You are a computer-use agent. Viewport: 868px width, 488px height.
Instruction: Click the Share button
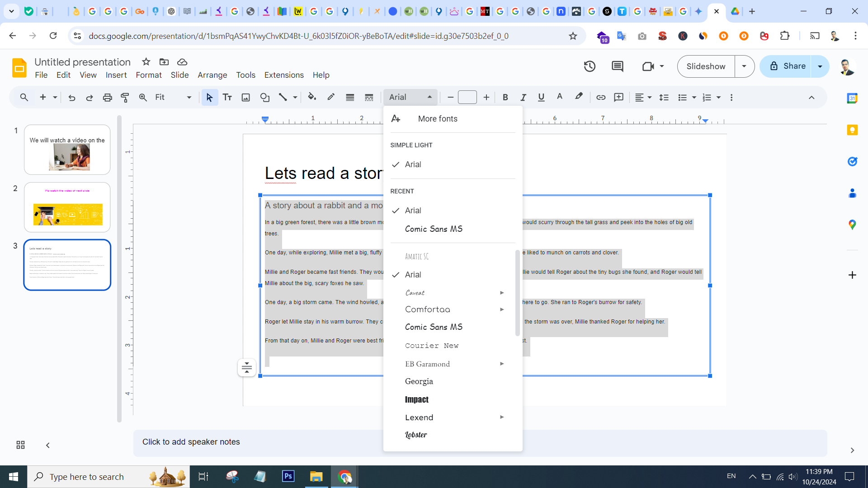[786, 66]
